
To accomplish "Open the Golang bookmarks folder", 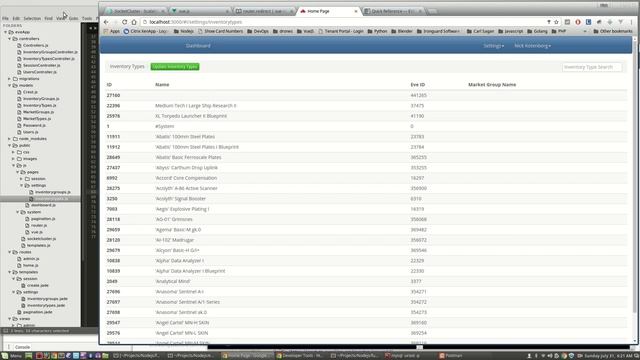I will pos(537,31).
